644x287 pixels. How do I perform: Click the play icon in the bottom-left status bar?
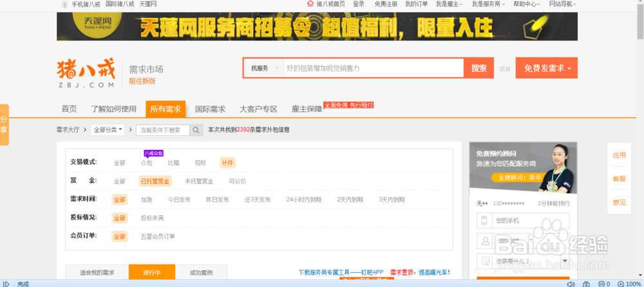pyautogui.click(x=6, y=284)
